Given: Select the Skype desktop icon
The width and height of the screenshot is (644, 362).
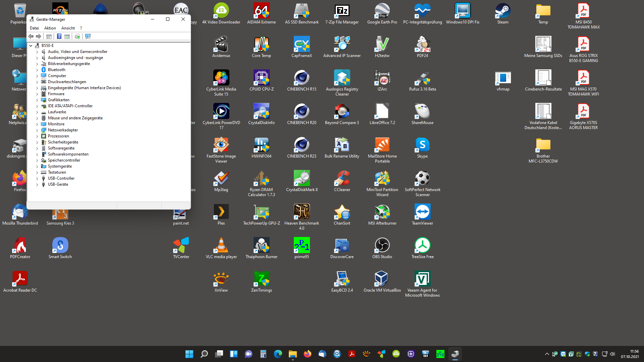Looking at the screenshot, I should 423,148.
